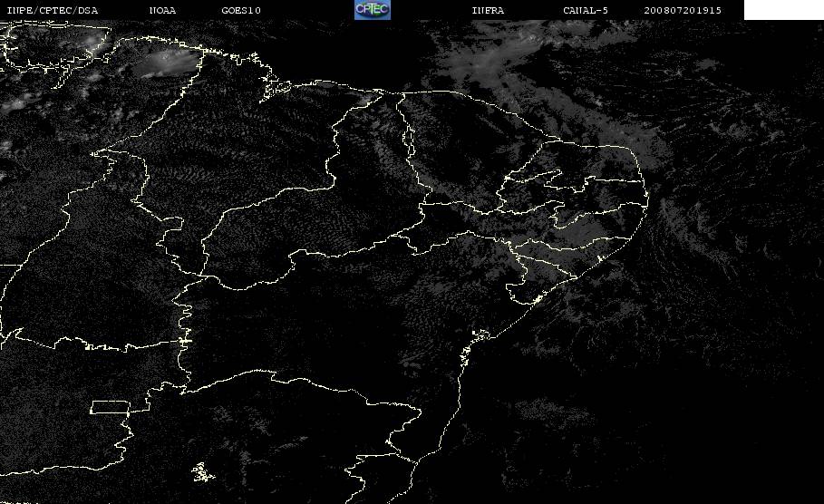Viewport: 824px width, 504px height.
Task: Click the NOAA label in header
Action: click(x=163, y=11)
